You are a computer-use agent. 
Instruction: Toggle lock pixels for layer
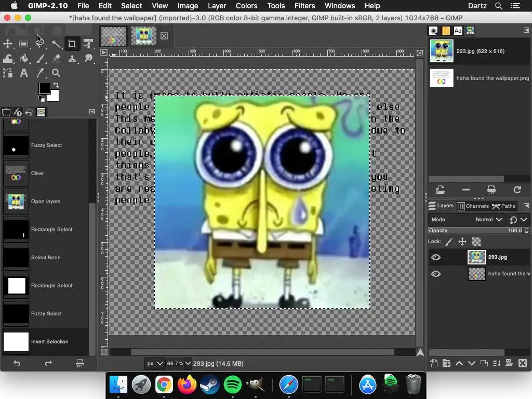[x=448, y=242]
